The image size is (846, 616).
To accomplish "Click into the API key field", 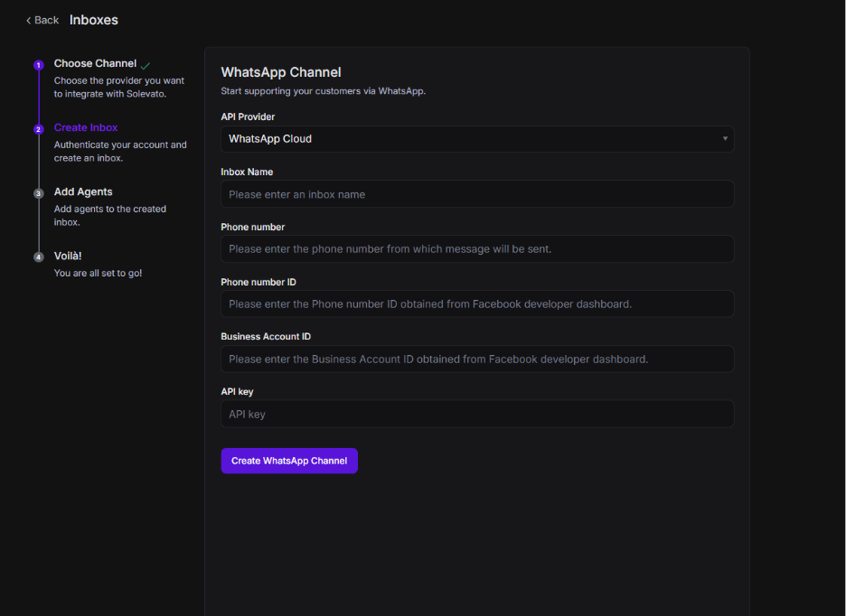I will tap(477, 415).
